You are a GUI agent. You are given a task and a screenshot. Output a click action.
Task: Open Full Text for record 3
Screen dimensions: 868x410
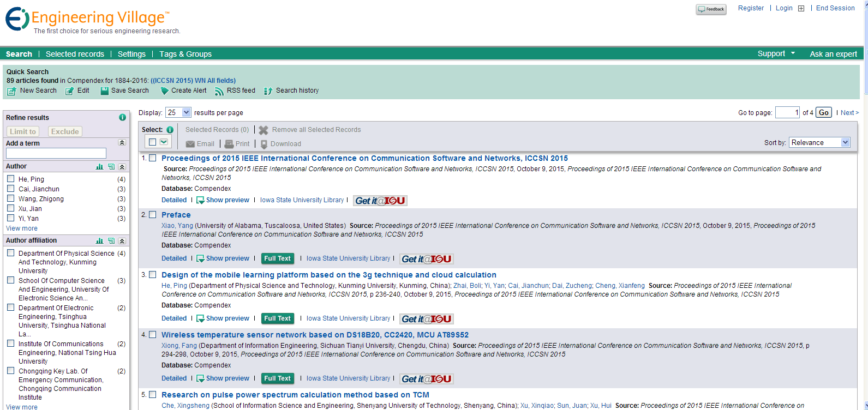(x=278, y=318)
